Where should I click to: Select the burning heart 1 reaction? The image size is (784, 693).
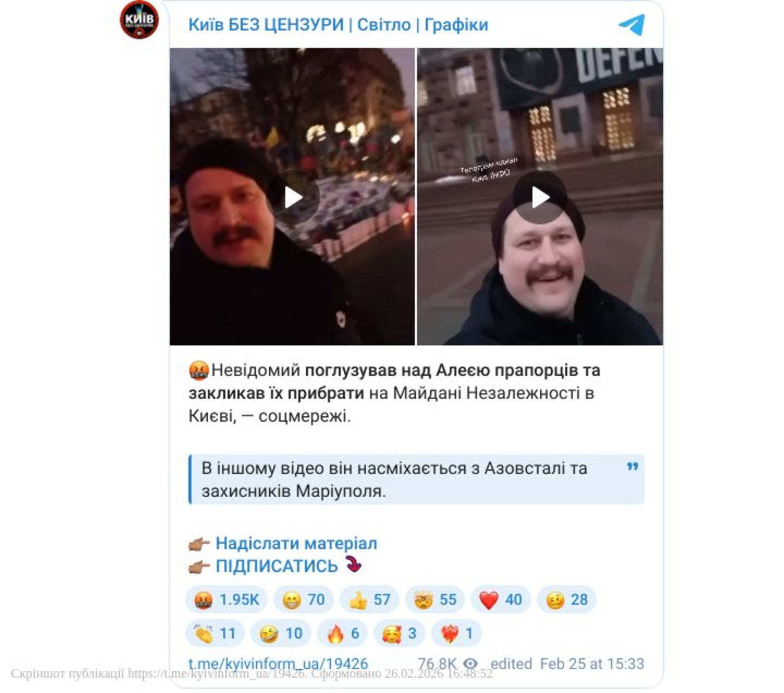click(x=457, y=633)
